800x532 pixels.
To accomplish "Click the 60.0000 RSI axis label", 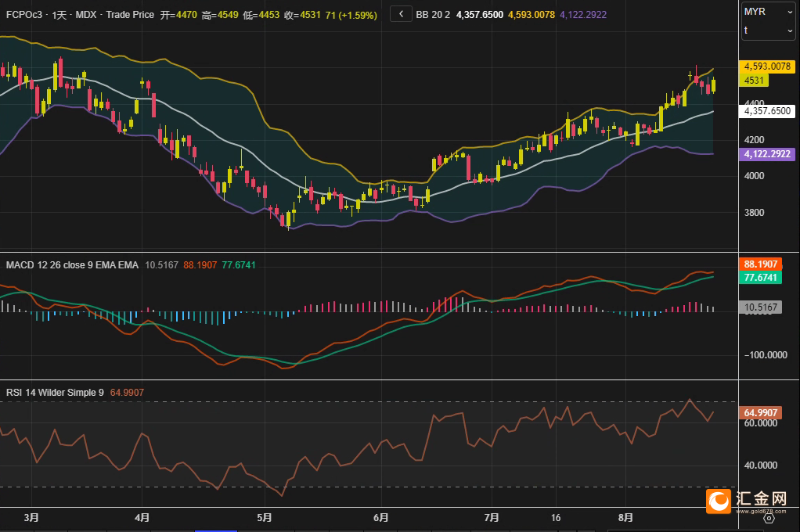I will [x=760, y=423].
